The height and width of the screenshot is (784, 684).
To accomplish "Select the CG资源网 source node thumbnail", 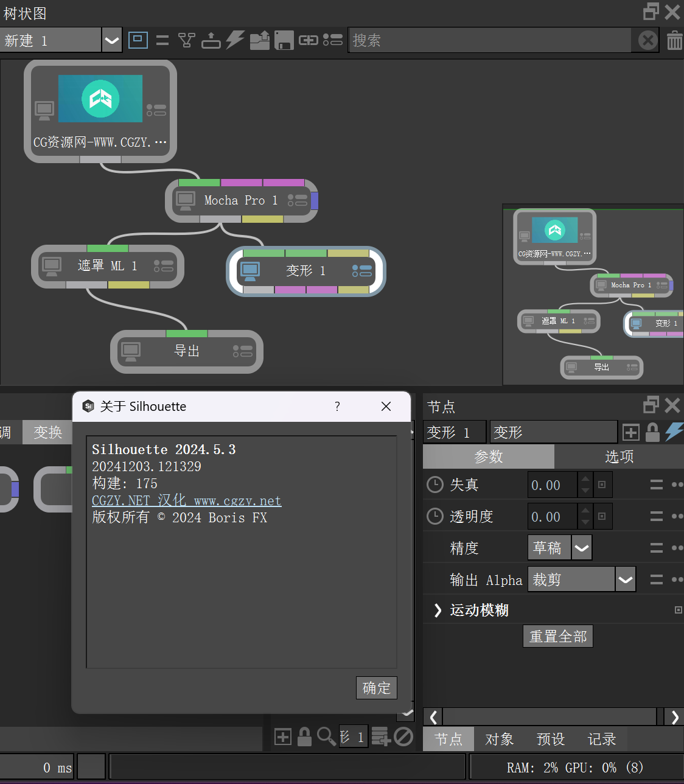I will click(x=100, y=99).
